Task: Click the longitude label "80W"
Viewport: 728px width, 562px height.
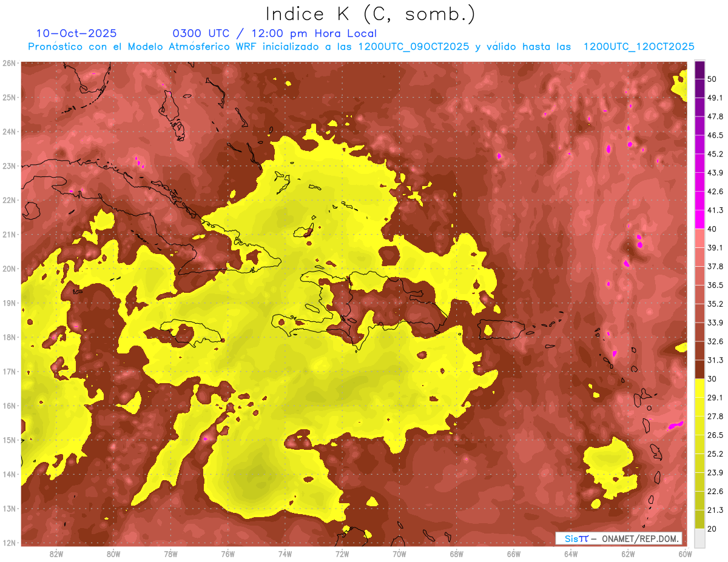Action: (x=113, y=554)
